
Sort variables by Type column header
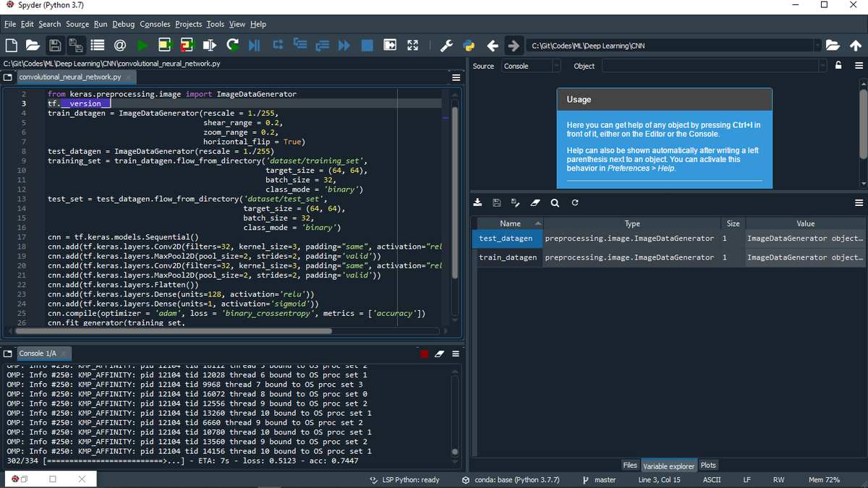click(x=632, y=223)
